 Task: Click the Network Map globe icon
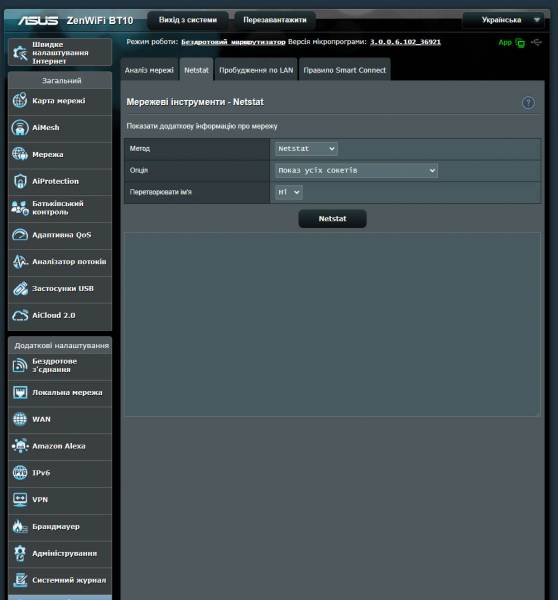(20, 101)
